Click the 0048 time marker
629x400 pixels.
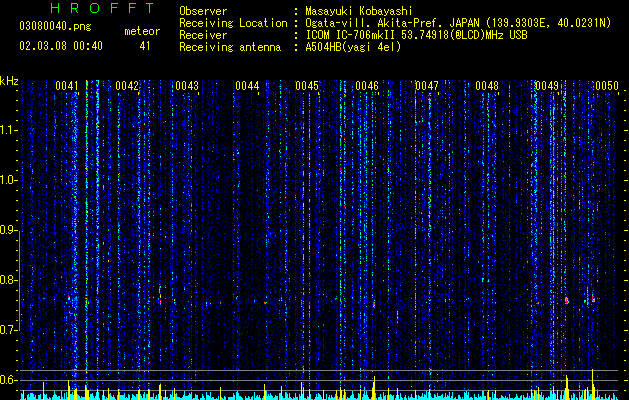[x=487, y=86]
